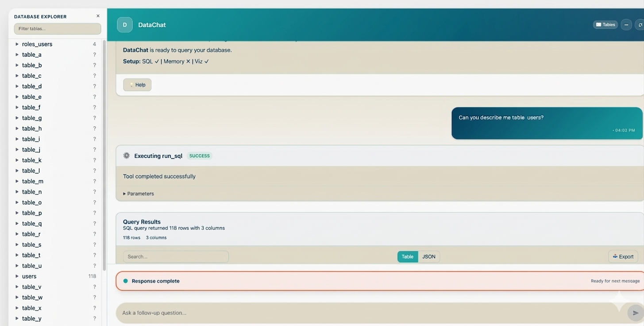Click the Query Results heading
Viewport: 644px width, 326px height.
(x=142, y=221)
